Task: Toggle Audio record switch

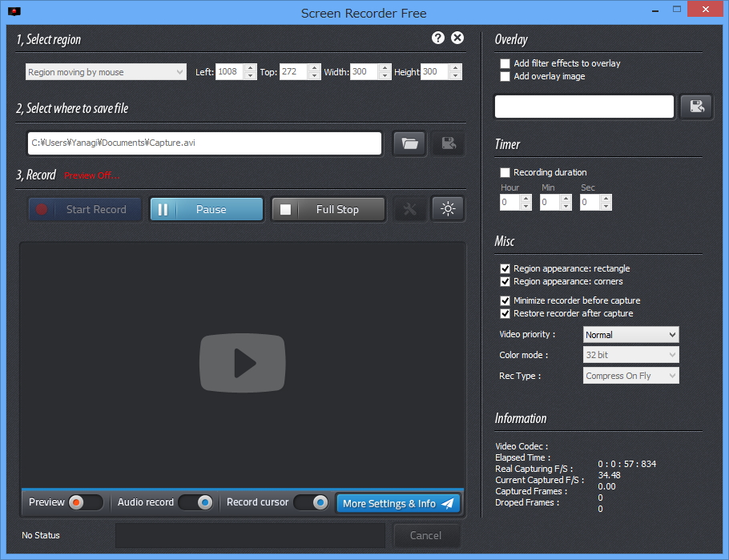Action: [195, 502]
